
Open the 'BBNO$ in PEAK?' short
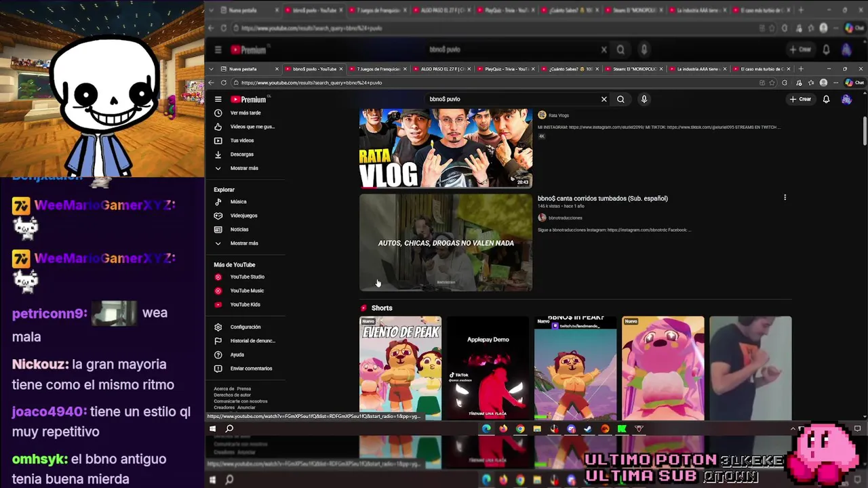(x=575, y=368)
